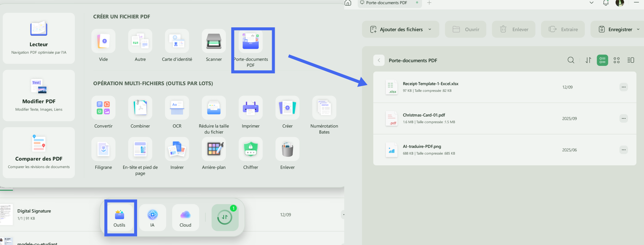Screen dimensions: 644x245
Task: Select the AI-traduire-PDF.png file row
Action: (x=505, y=150)
